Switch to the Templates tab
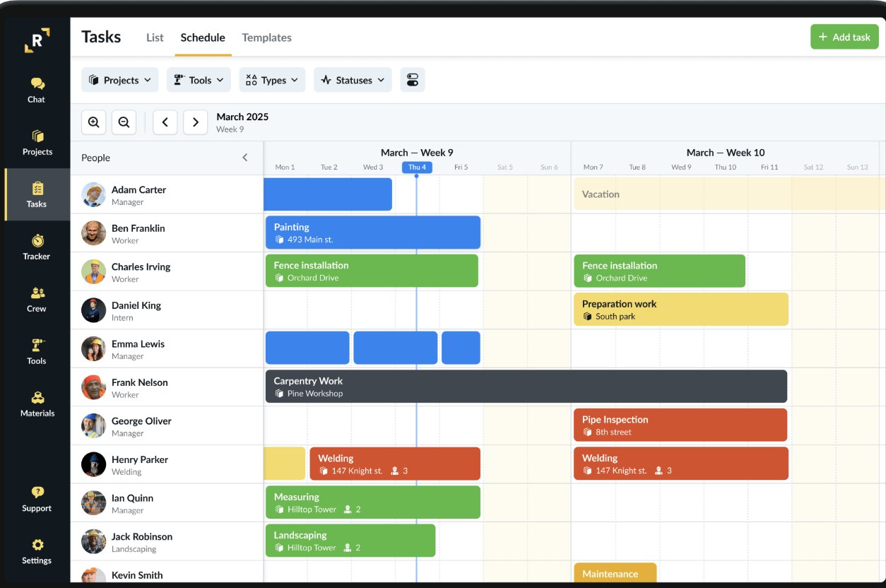The width and height of the screenshot is (886, 588). coord(266,37)
